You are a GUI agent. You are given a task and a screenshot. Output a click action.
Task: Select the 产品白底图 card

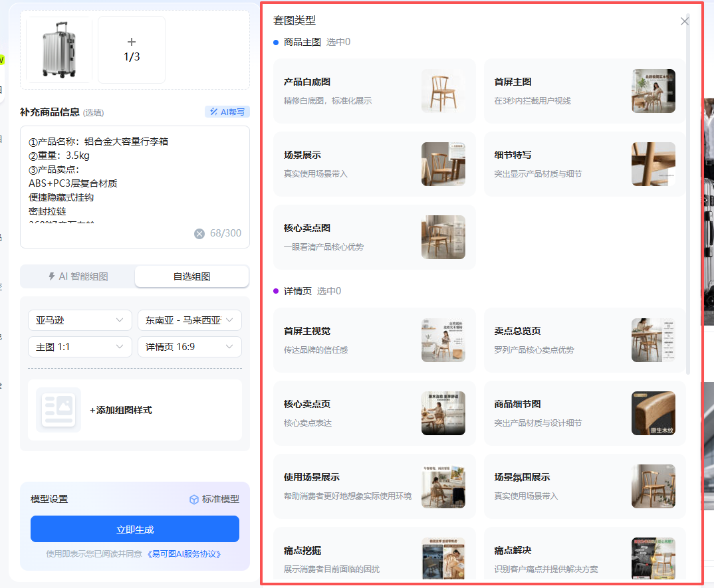(374, 90)
